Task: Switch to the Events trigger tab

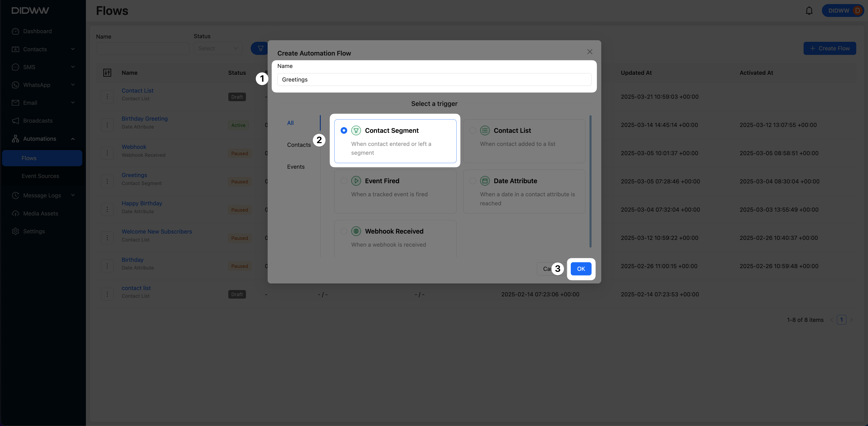Action: [x=295, y=167]
